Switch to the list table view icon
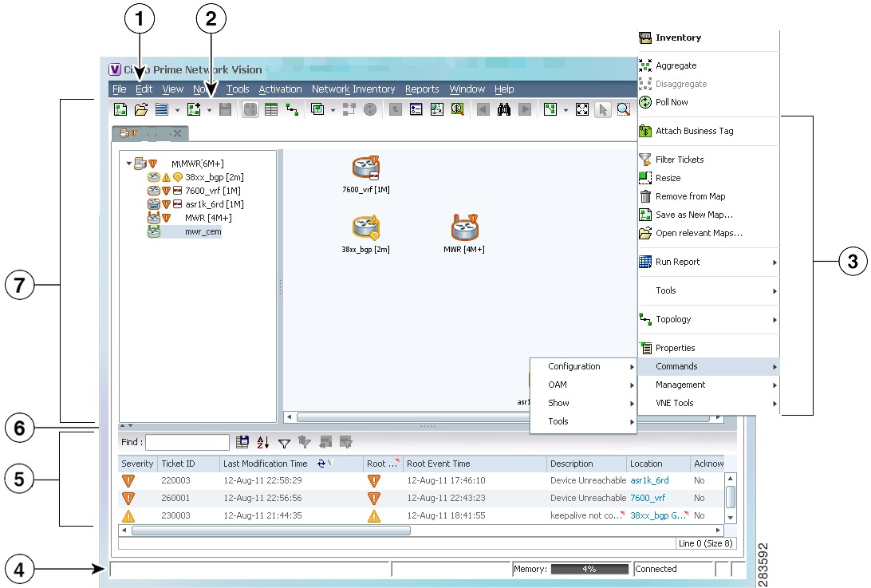Image resolution: width=871 pixels, height=588 pixels. pos(271,109)
